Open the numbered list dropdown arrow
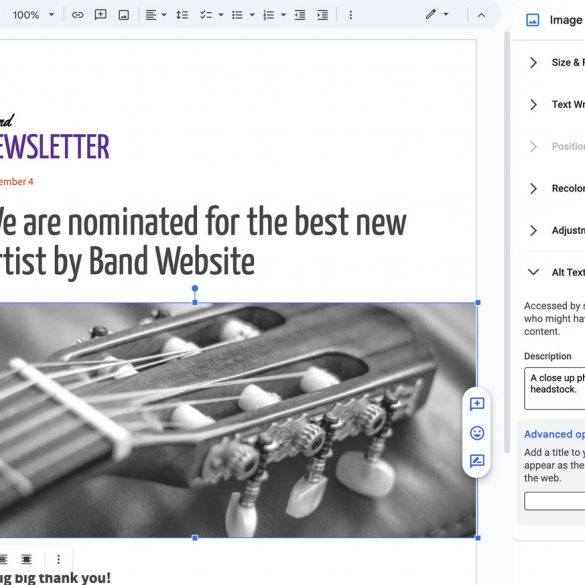Viewport: 585px width, 585px height. (284, 15)
